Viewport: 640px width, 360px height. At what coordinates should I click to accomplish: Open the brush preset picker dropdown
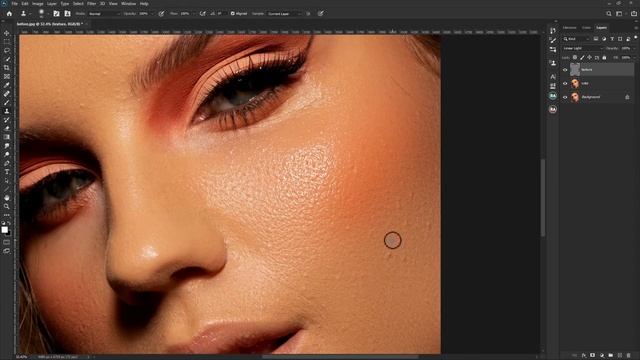point(48,13)
